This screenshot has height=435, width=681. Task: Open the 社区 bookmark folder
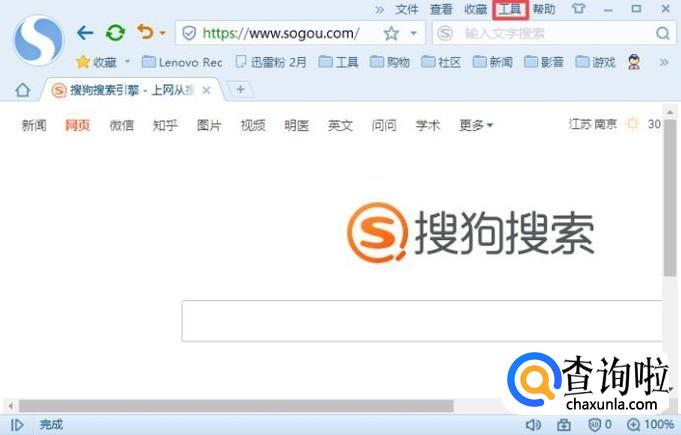click(441, 62)
